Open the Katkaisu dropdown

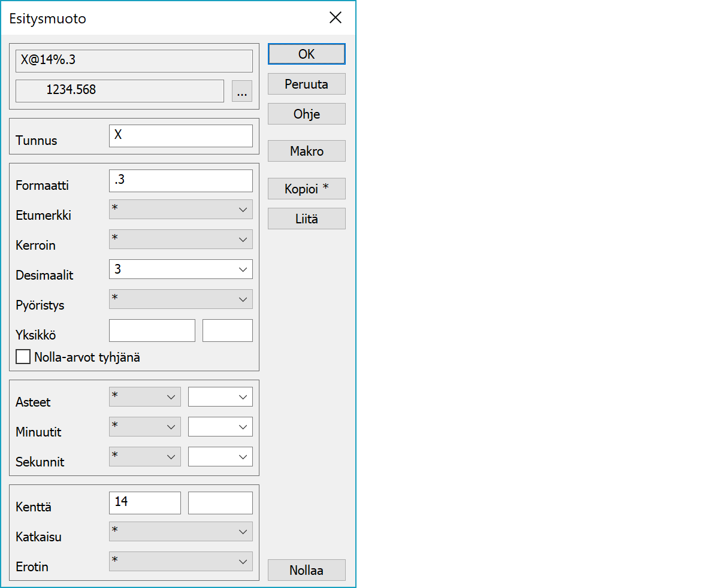click(x=180, y=532)
